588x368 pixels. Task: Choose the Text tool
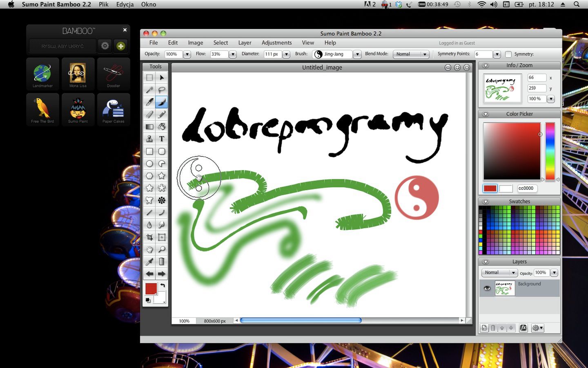[162, 139]
